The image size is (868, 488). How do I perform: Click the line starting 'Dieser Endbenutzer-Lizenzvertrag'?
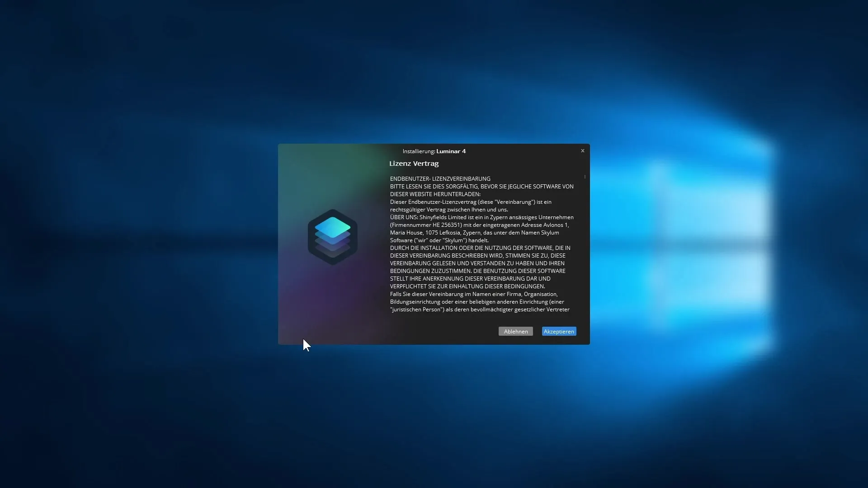[471, 202]
